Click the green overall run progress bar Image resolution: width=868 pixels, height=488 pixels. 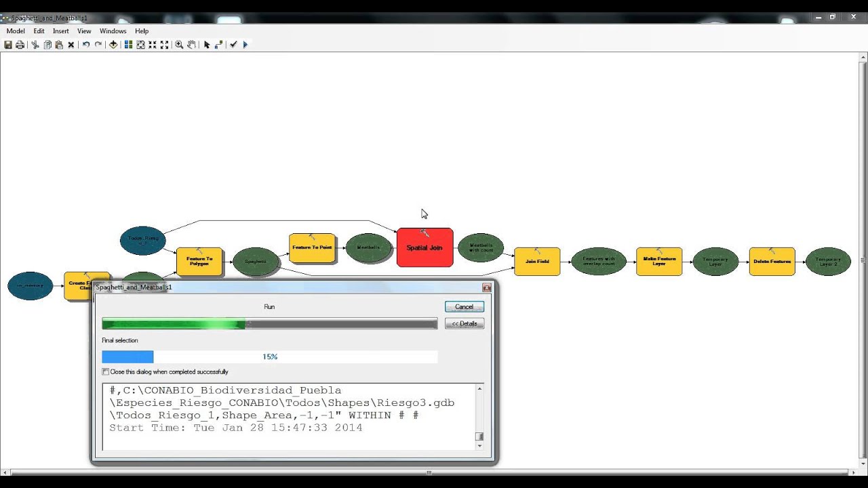(x=270, y=325)
